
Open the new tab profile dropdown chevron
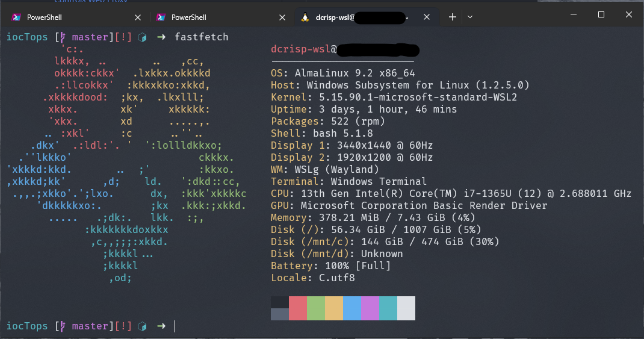[470, 17]
